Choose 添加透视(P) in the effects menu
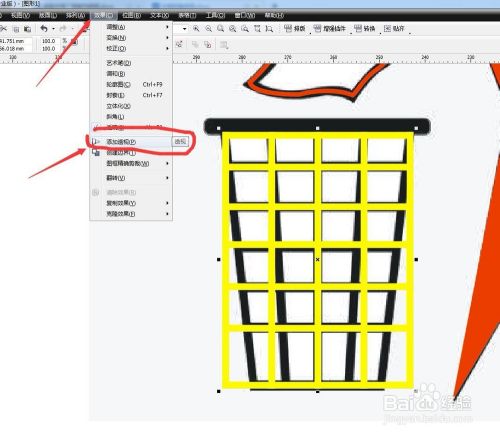The height and width of the screenshot is (436, 500). [x=131, y=142]
